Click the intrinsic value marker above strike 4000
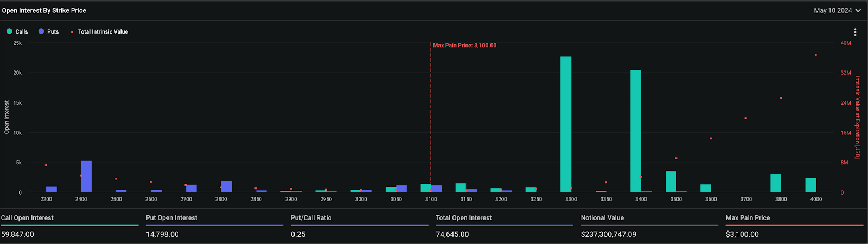 pos(815,55)
